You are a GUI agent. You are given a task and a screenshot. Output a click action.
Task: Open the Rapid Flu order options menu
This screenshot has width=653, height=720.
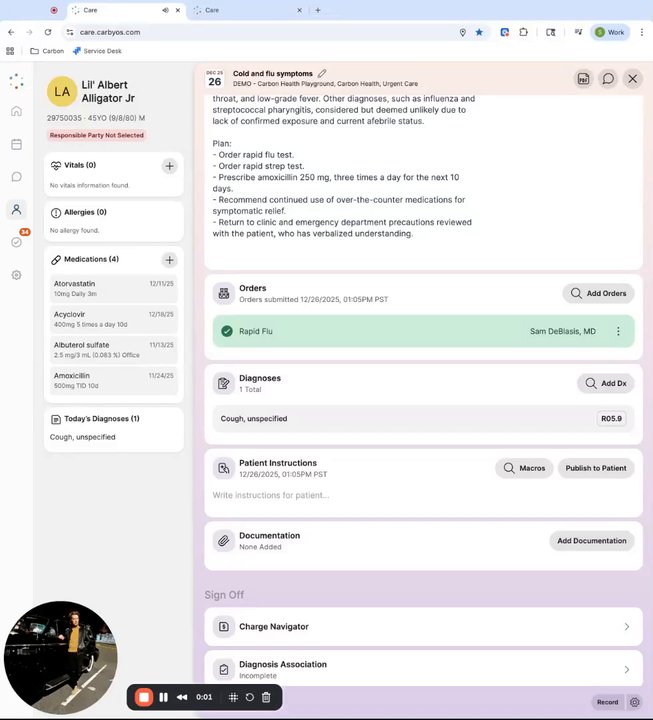(618, 331)
